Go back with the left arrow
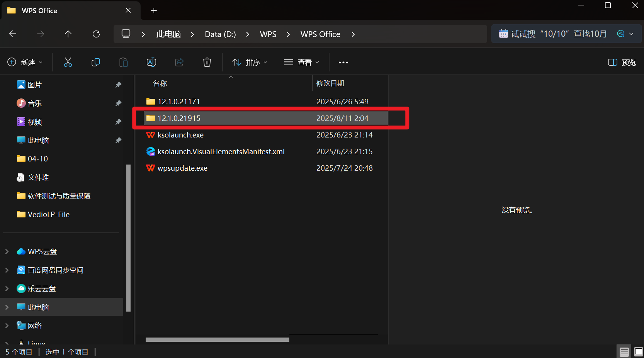 click(13, 34)
